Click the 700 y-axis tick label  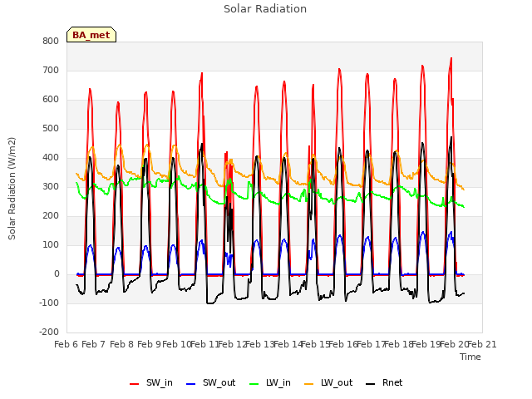click(51, 70)
